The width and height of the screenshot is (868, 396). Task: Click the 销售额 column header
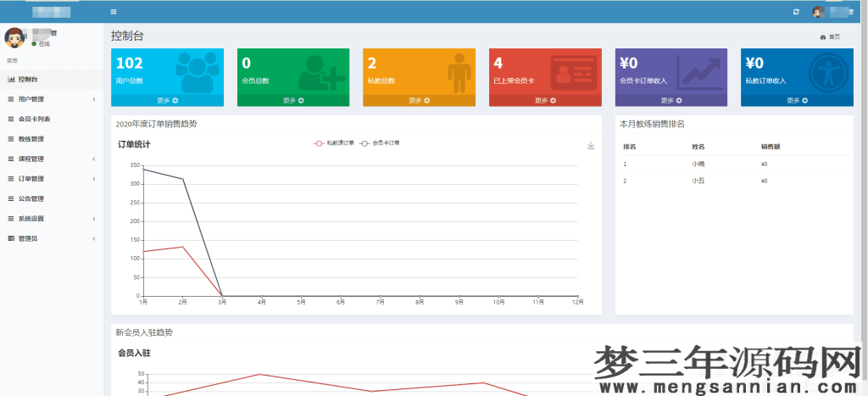point(771,147)
